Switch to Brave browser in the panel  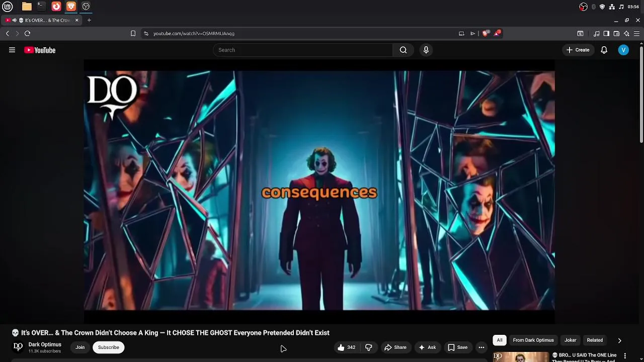[x=71, y=7]
